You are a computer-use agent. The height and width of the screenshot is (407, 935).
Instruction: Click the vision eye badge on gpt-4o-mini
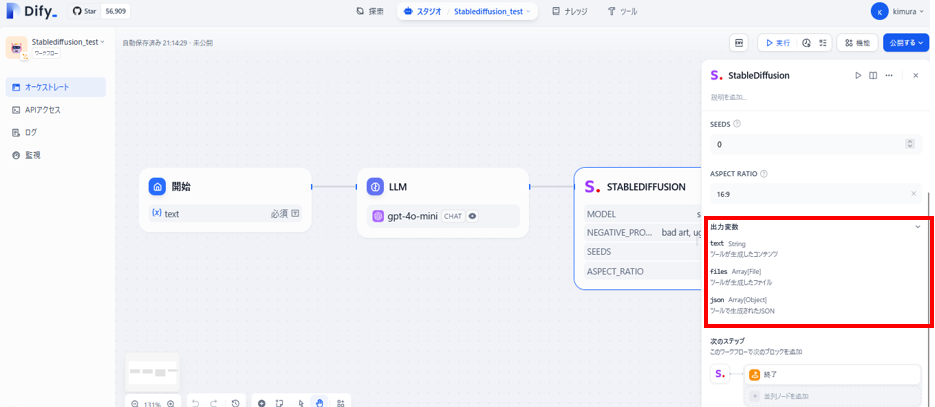click(x=472, y=216)
